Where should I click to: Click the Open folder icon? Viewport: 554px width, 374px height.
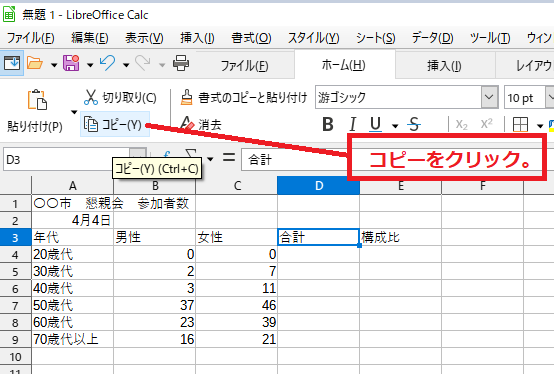tap(35, 64)
